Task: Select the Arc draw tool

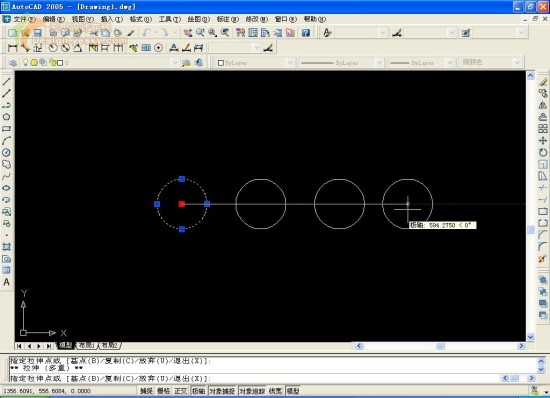Action: [x=6, y=141]
